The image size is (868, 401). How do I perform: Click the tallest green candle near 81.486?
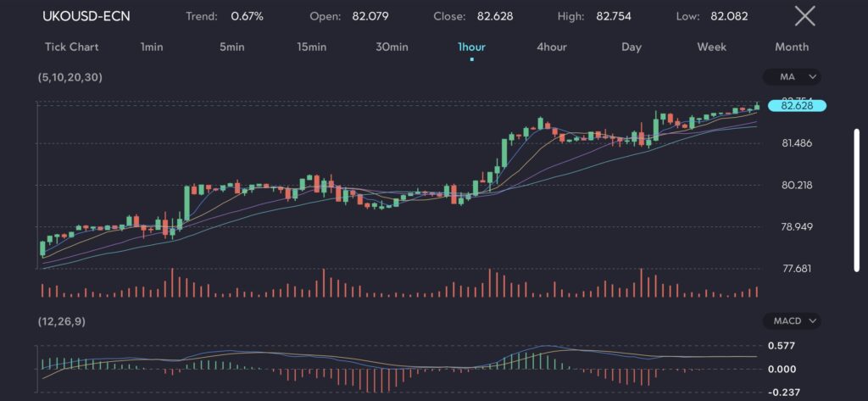(504, 153)
